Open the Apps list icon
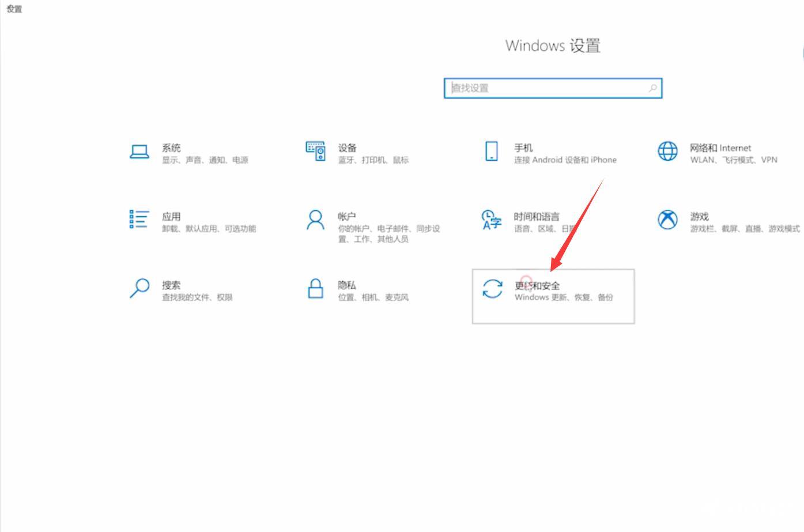Screen dimensions: 804x532 139,220
